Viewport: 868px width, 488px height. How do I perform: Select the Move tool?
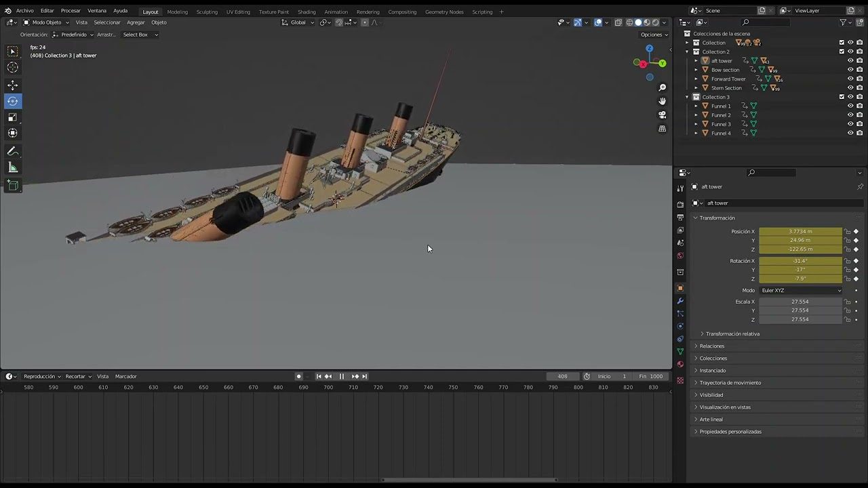tap(13, 85)
